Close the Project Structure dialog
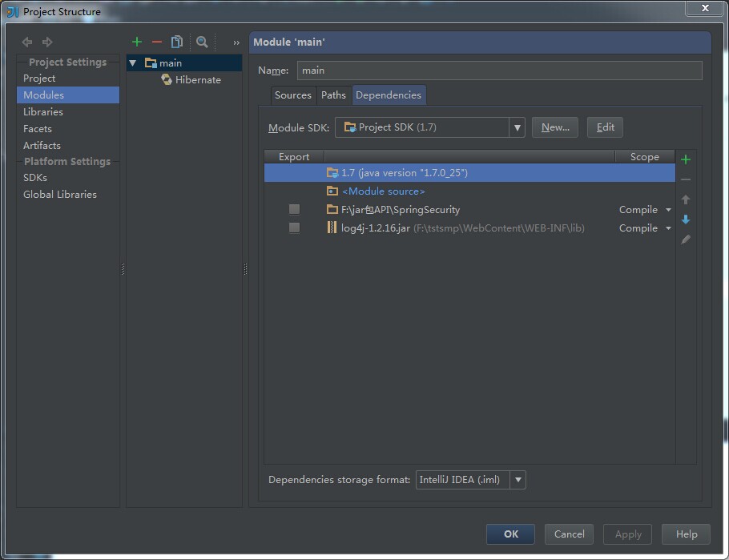 (x=705, y=8)
